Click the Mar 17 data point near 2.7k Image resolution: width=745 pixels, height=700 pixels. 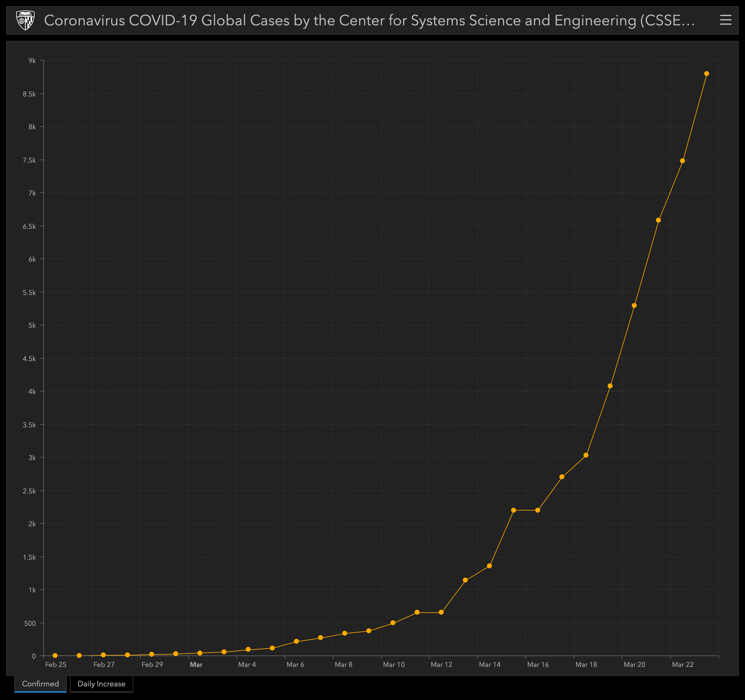tap(562, 477)
